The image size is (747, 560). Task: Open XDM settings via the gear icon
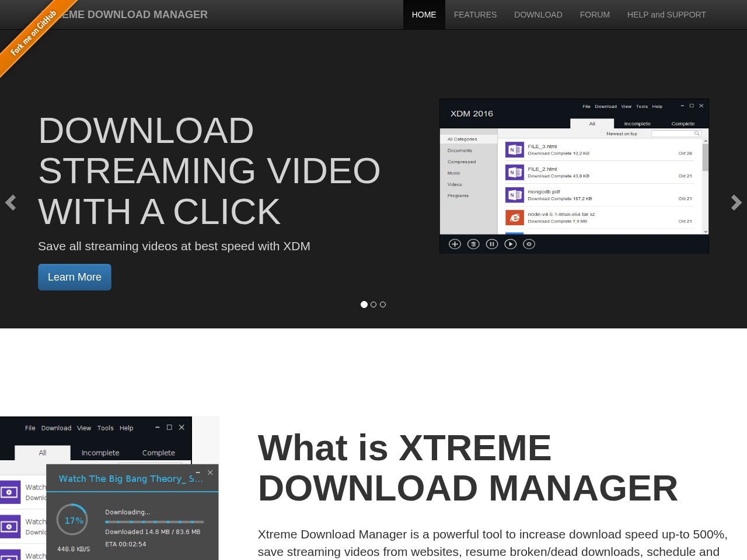point(529,244)
